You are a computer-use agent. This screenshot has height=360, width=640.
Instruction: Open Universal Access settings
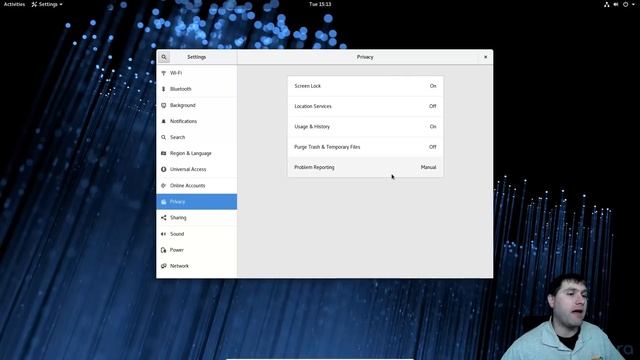coord(197,169)
